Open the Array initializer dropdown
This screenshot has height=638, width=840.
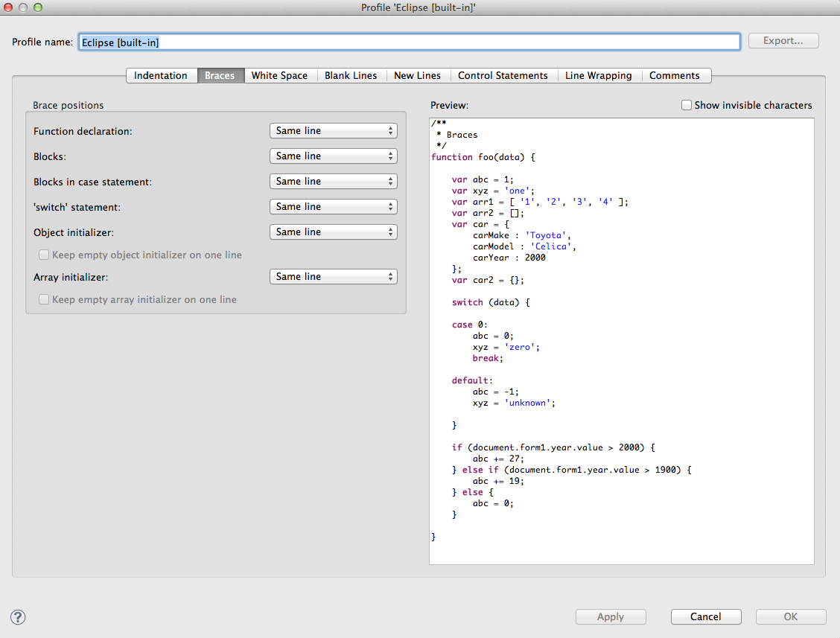[x=333, y=277]
